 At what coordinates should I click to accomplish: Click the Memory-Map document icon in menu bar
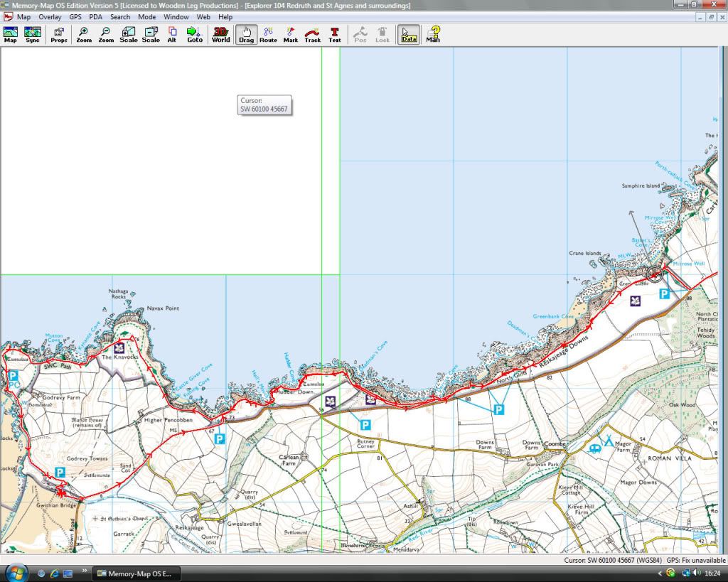click(x=8, y=17)
